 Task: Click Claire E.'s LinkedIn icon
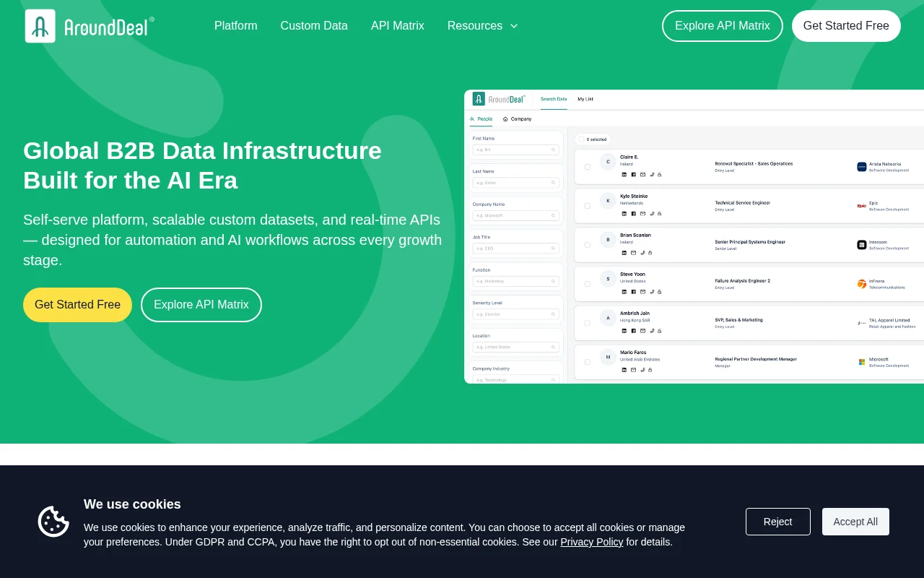[624, 174]
